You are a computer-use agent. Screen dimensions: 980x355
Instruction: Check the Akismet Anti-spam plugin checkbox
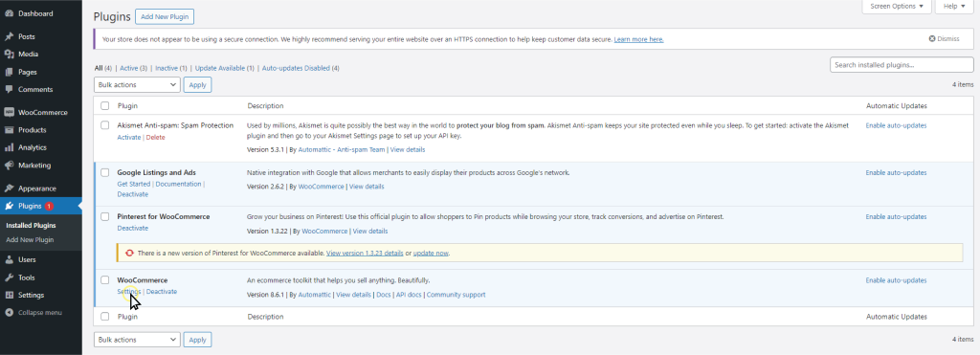tap(105, 125)
